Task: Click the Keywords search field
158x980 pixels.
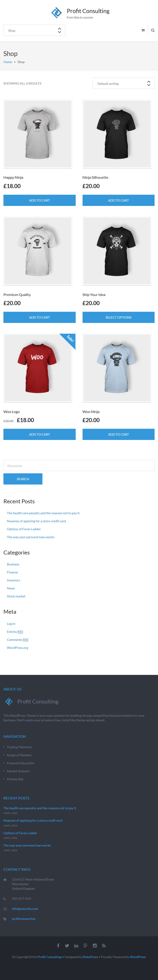Action: 79,466
